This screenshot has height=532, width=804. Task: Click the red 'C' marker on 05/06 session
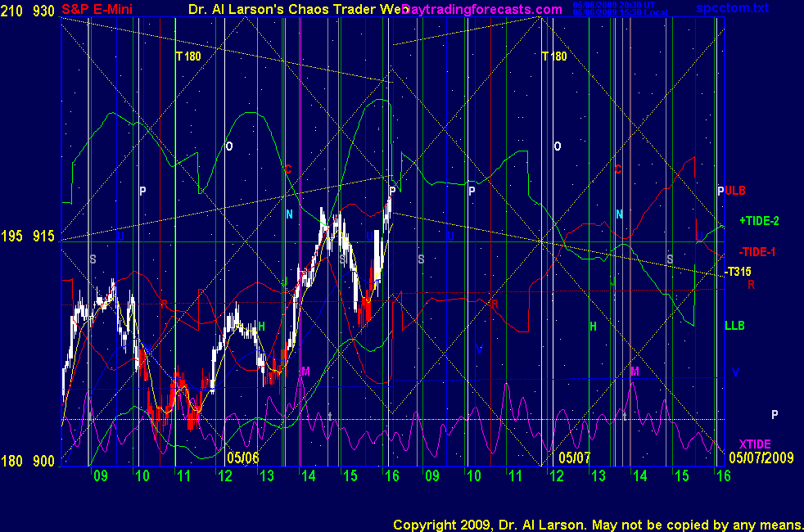coord(287,169)
